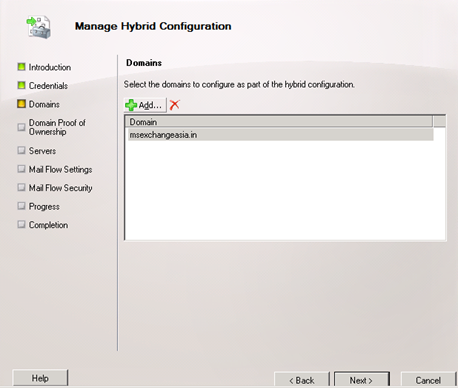
Task: Click the red X remove domain icon
Action: click(175, 105)
